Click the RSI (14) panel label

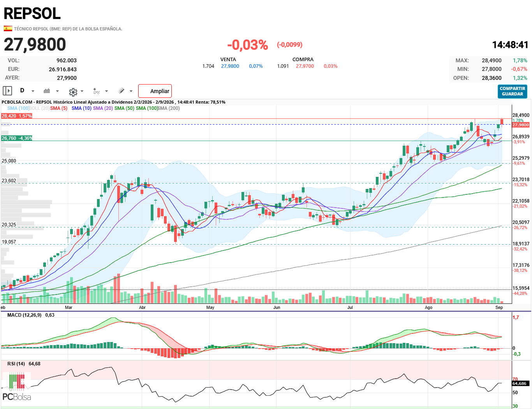coord(16,363)
